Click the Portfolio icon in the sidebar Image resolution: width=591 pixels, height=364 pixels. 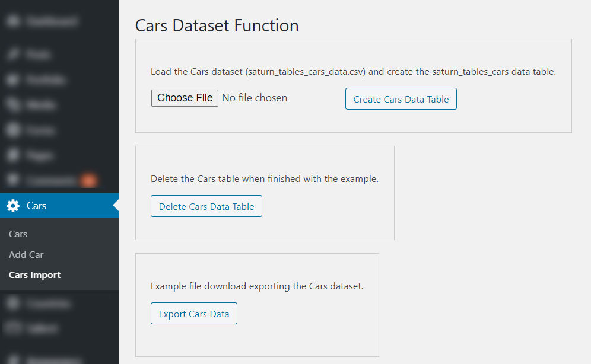pyautogui.click(x=13, y=79)
